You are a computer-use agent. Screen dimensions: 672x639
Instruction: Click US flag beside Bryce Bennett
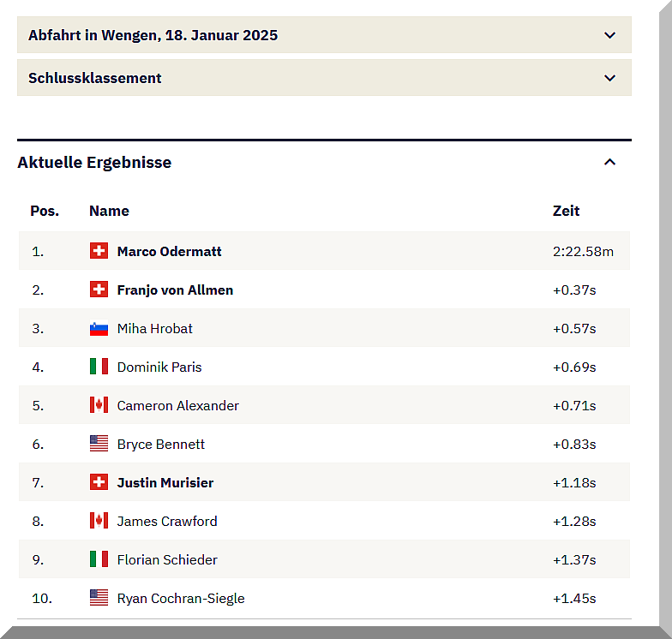coord(99,444)
